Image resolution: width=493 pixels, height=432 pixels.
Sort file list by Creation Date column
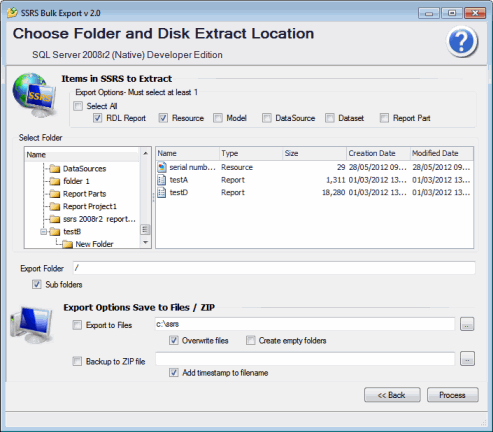378,153
